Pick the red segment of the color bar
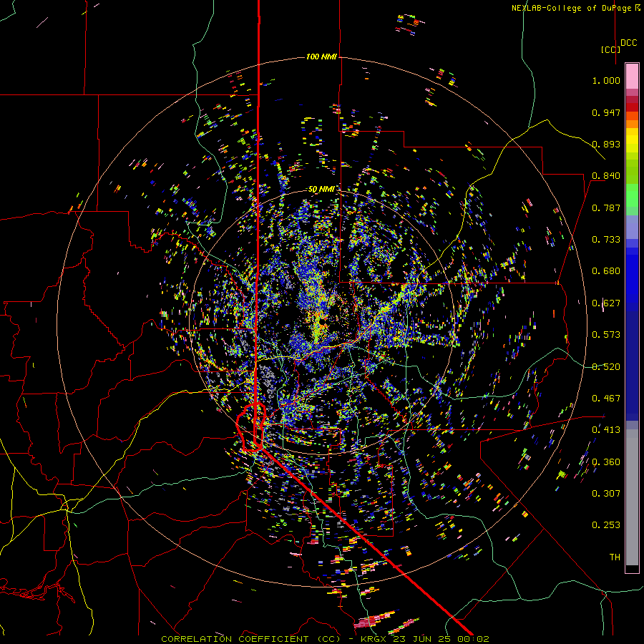644x644 pixels. click(632, 107)
